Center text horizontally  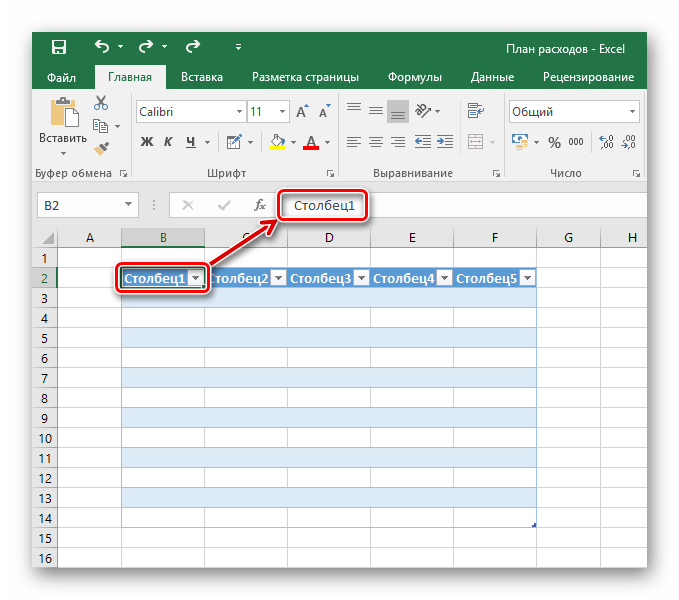[x=376, y=142]
